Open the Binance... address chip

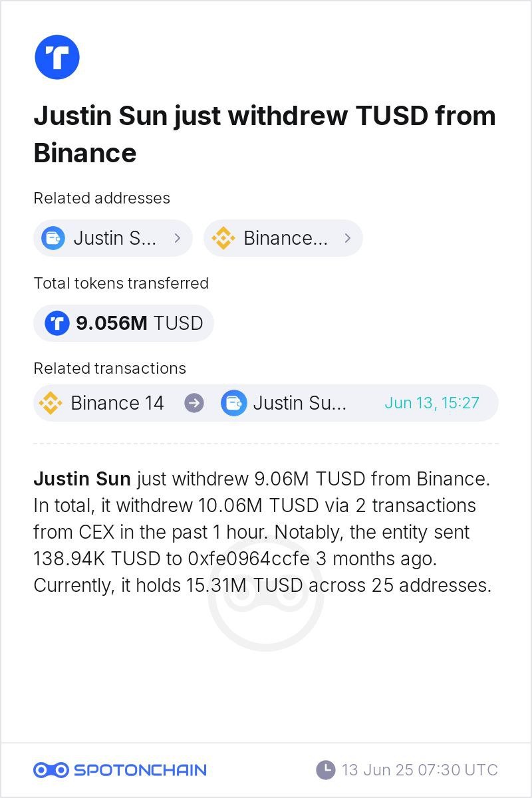point(283,238)
